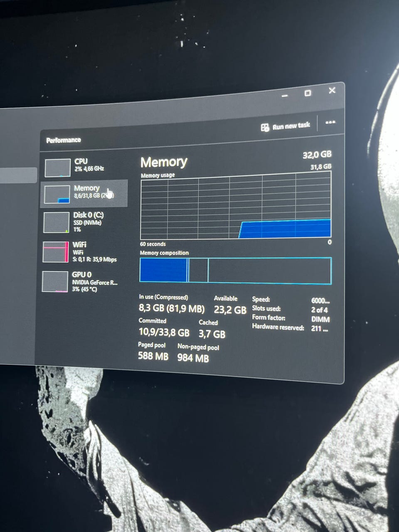Viewport: 399px width, 532px height.
Task: Click the Hardware reserved label
Action: (x=278, y=327)
